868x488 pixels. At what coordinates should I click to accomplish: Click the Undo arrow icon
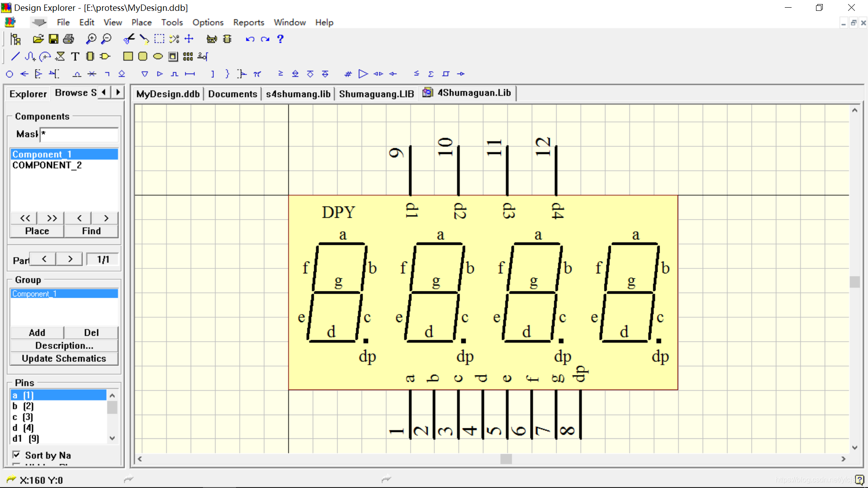pyautogui.click(x=250, y=39)
